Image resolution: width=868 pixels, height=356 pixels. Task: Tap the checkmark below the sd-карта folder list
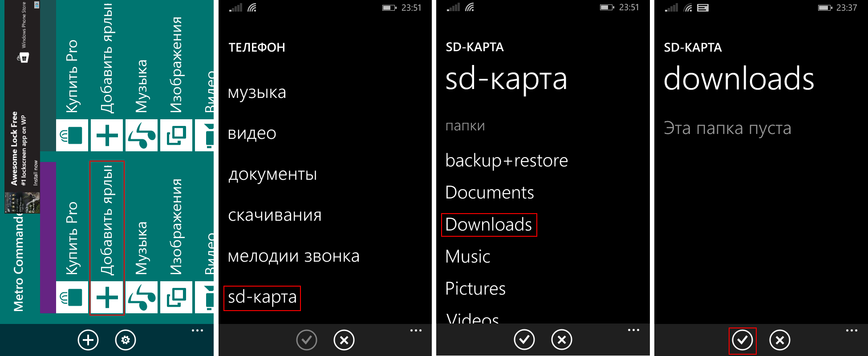[x=524, y=340]
